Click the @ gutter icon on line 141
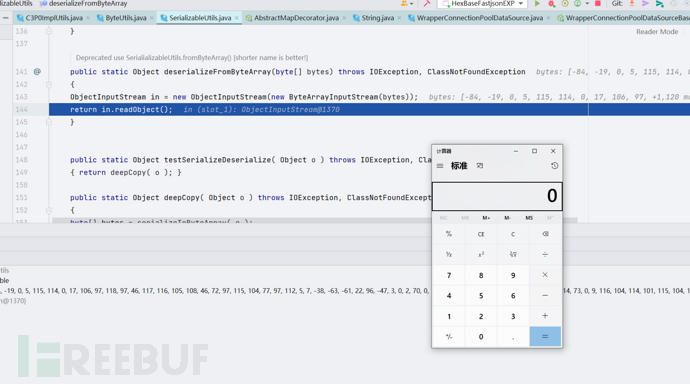The height and width of the screenshot is (384, 690). pyautogui.click(x=37, y=71)
